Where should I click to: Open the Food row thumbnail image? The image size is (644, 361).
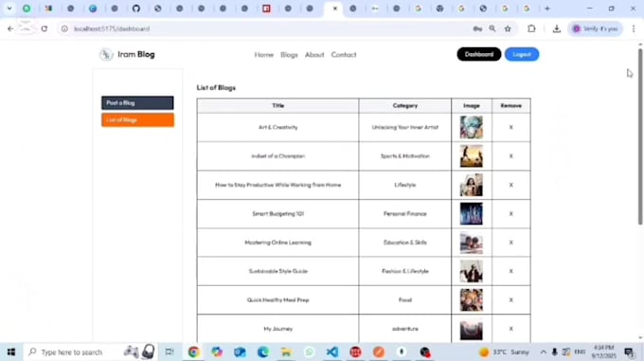471,299
